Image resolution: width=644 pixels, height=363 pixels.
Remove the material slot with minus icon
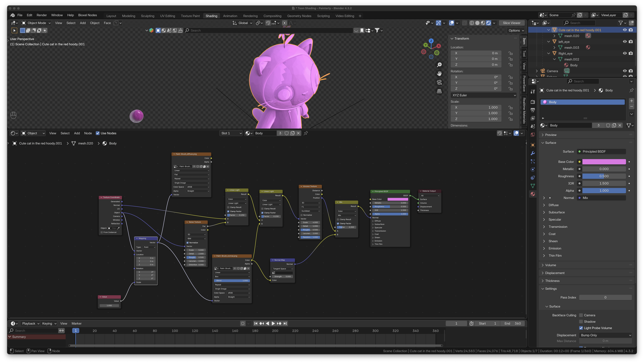coord(632,107)
